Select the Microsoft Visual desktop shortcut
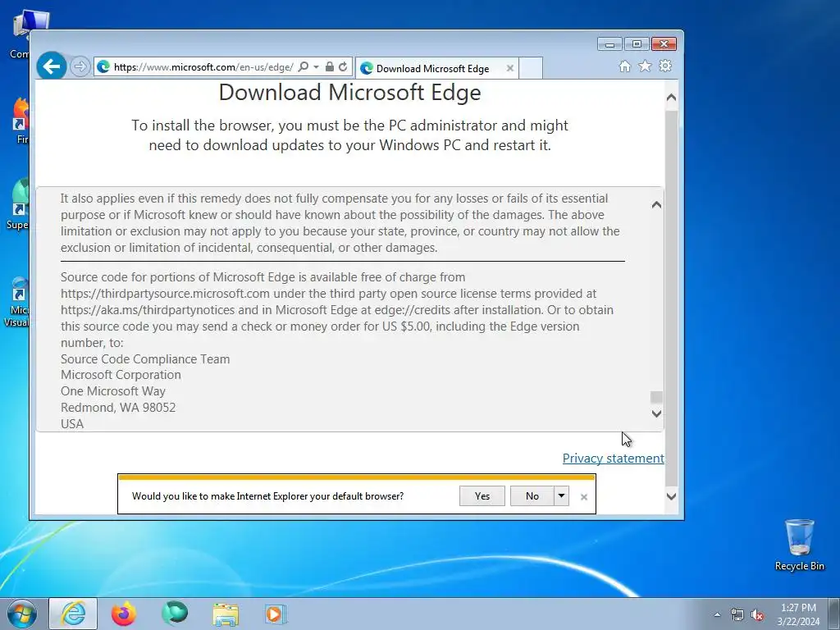The height and width of the screenshot is (630, 840). coord(17,302)
